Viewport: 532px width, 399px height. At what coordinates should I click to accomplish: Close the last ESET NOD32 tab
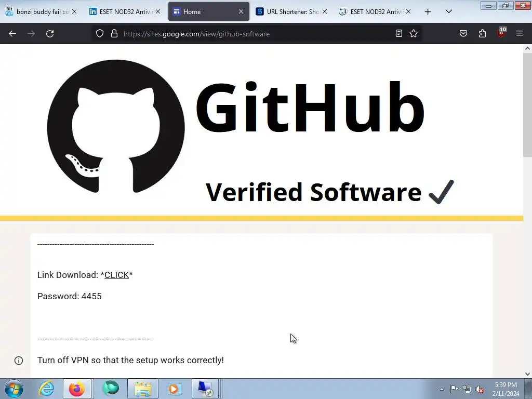(x=408, y=11)
